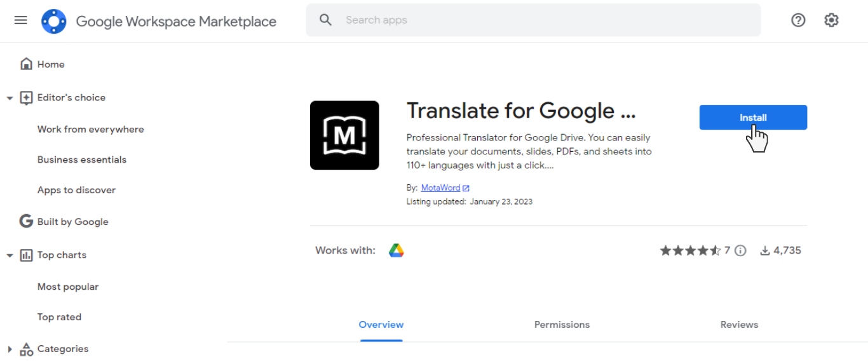Open Built by Google
The height and width of the screenshot is (361, 868).
tap(73, 222)
